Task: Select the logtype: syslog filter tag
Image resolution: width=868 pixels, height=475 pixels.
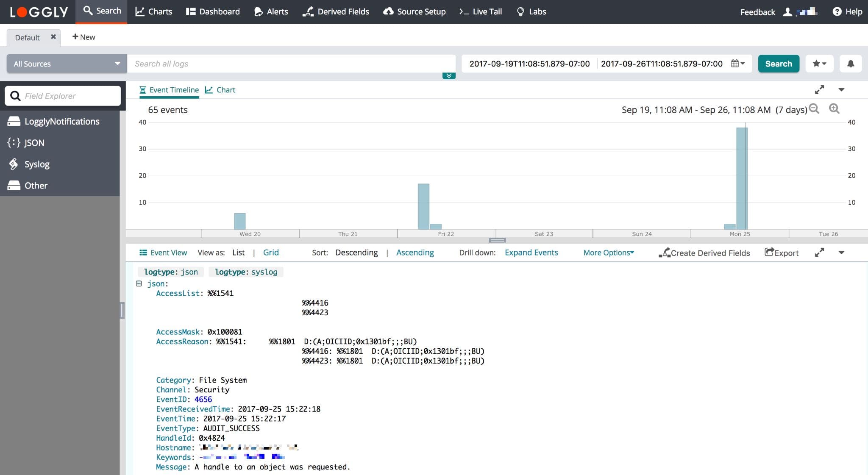Action: (246, 272)
